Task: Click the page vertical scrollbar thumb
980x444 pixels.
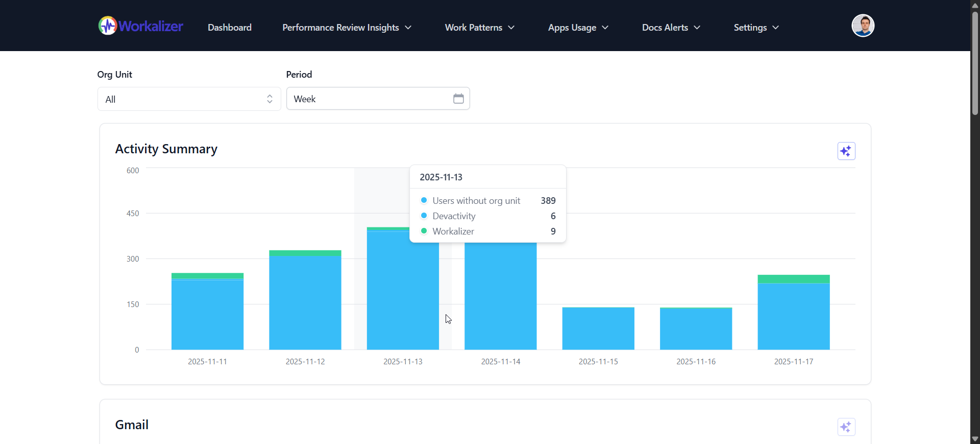Action: [x=975, y=61]
